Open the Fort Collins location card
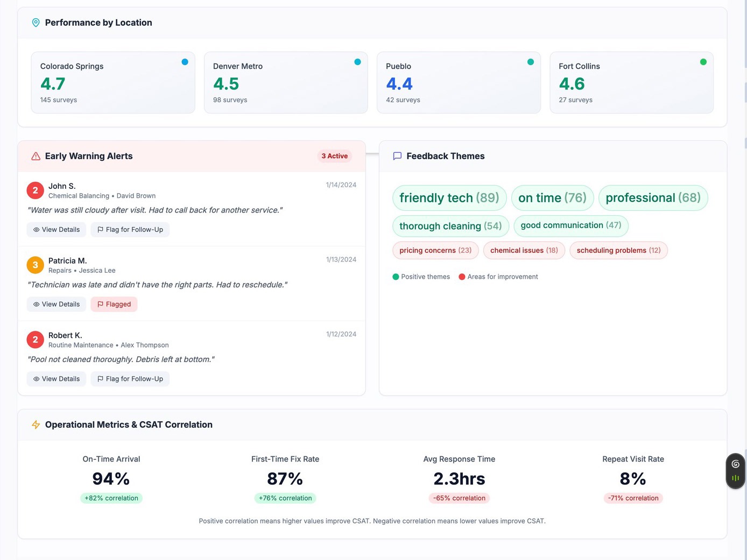 (631, 82)
